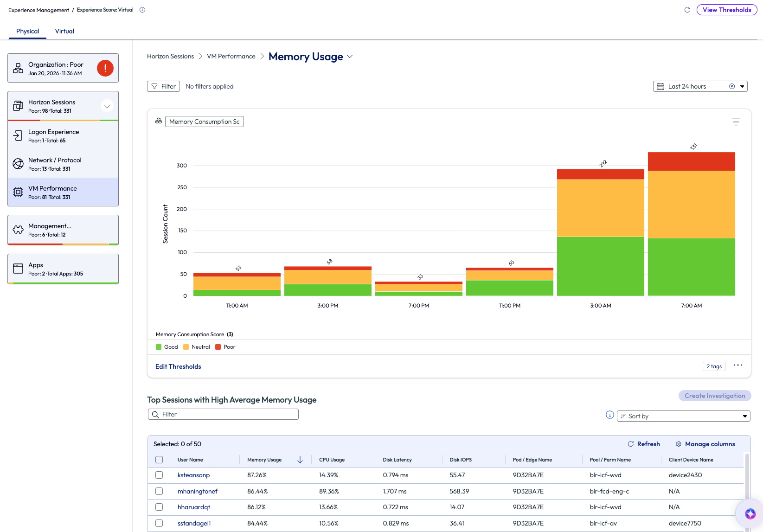Go to VM Performance breadcrumb
The image size is (763, 532).
(231, 56)
